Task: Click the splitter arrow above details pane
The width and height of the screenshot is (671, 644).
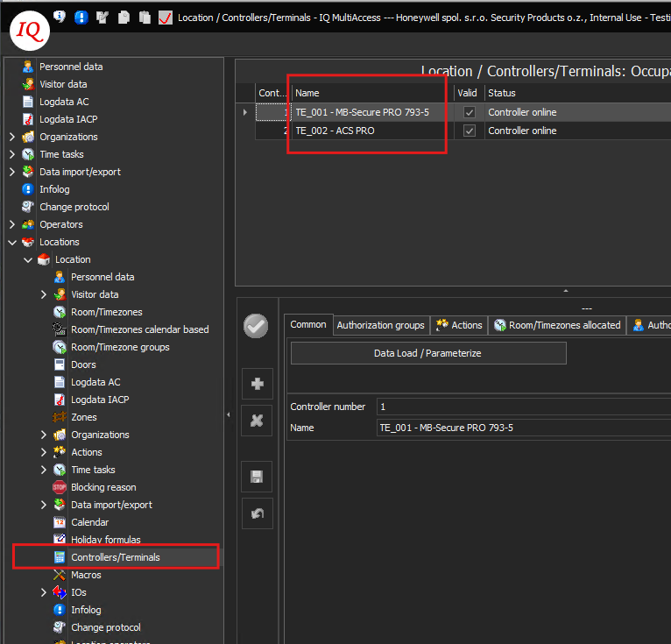Action: (566, 291)
